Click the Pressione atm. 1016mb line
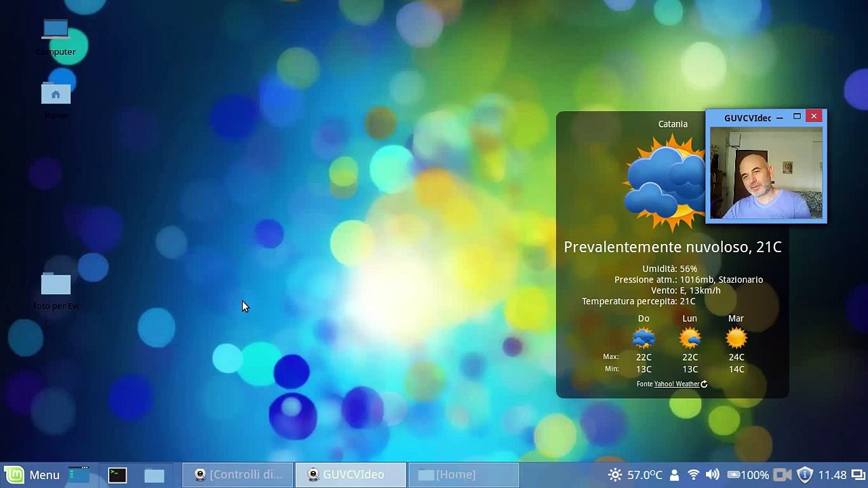 [688, 280]
